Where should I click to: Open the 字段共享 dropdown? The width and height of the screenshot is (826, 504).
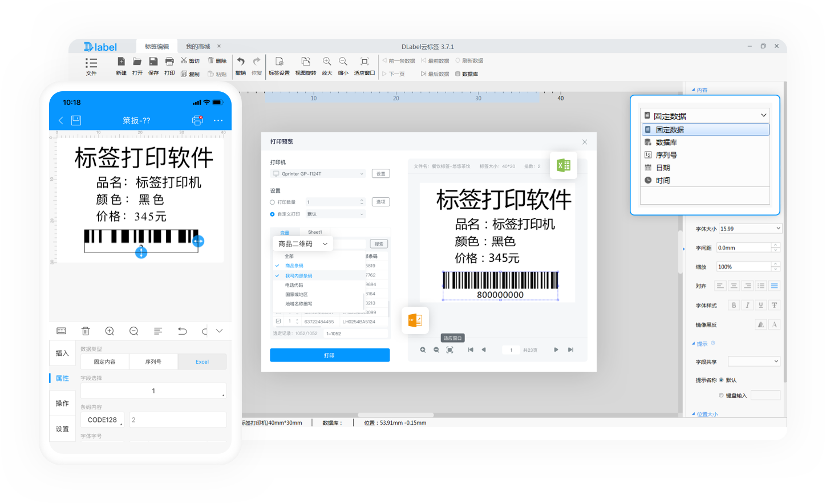(754, 361)
